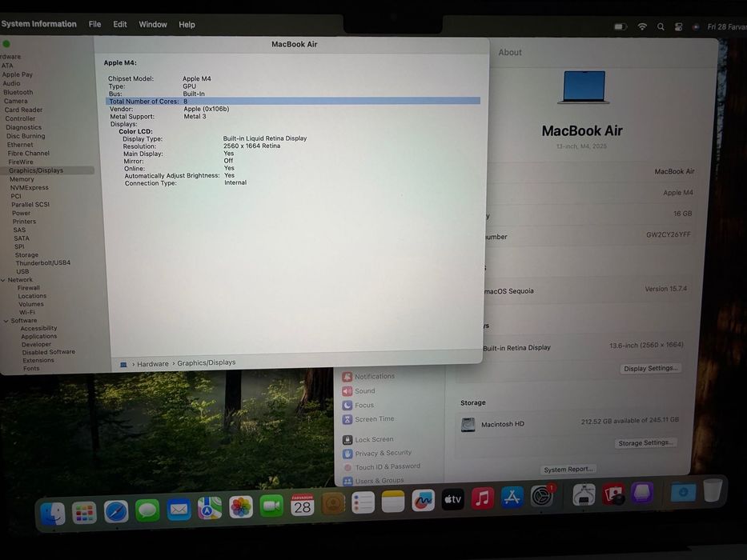Collapse the Software section in sidebar
This screenshot has height=560, width=747.
[x=6, y=321]
